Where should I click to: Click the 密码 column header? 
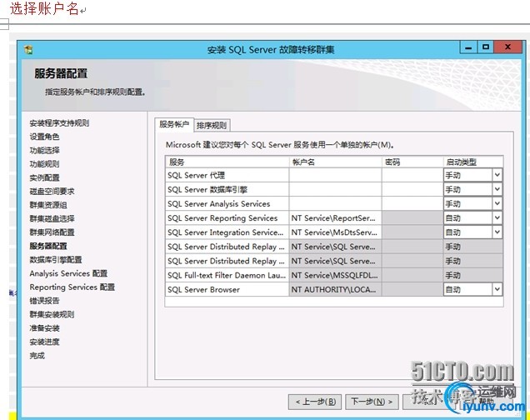pos(412,162)
